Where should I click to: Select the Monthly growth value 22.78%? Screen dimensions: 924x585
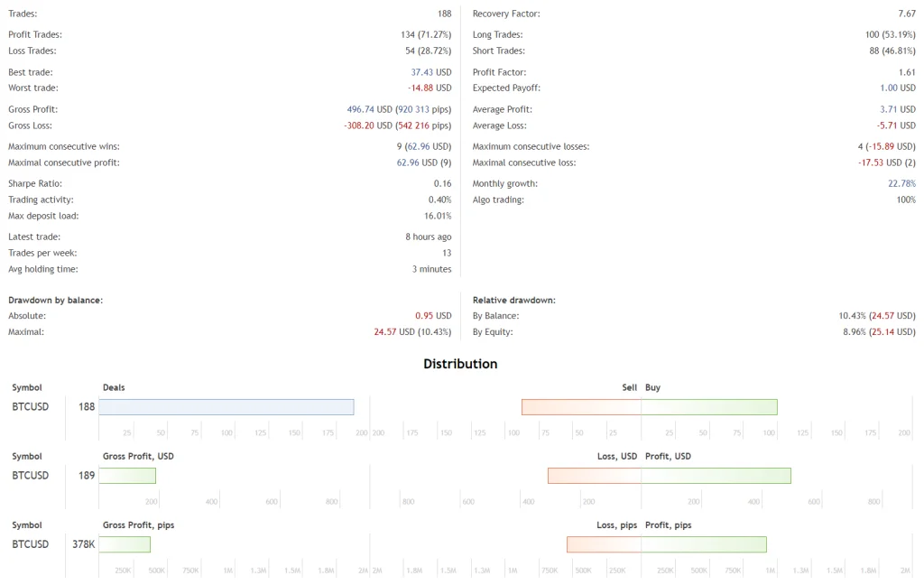901,183
